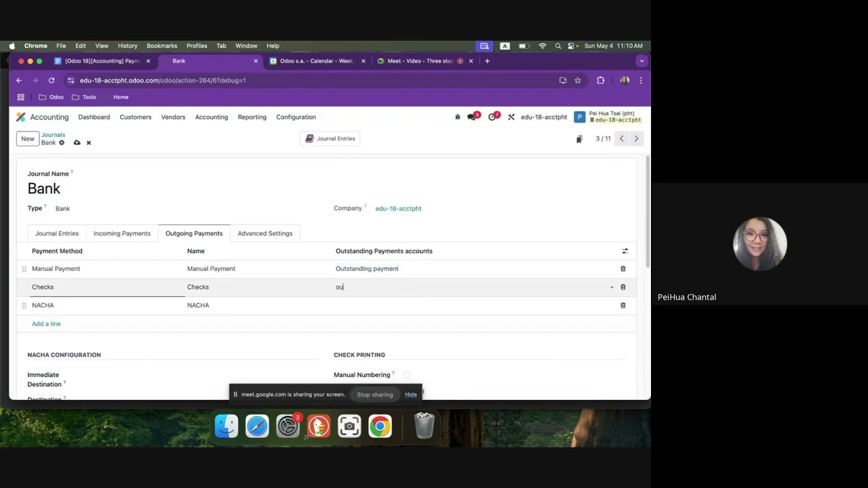Viewport: 868px width, 488px height.
Task: Delete the Manual Payment line
Action: (x=623, y=269)
